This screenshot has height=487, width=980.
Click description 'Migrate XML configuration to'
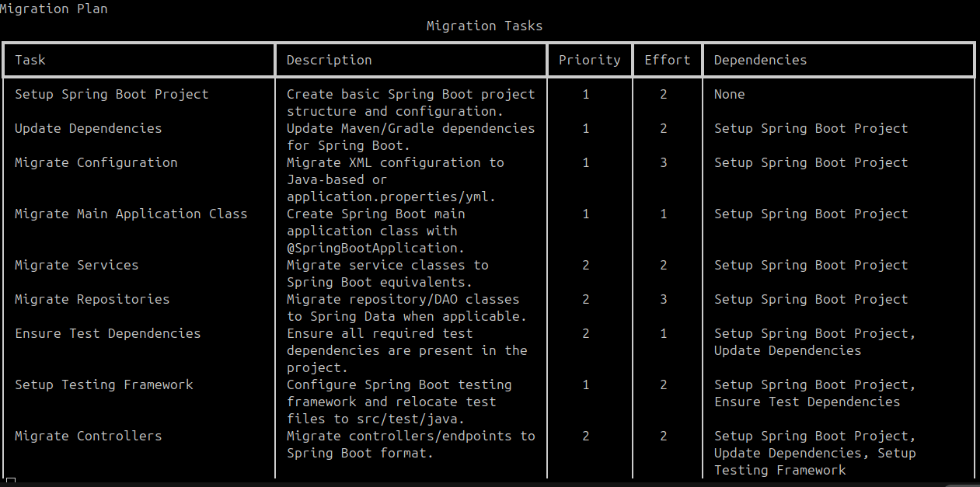click(396, 162)
